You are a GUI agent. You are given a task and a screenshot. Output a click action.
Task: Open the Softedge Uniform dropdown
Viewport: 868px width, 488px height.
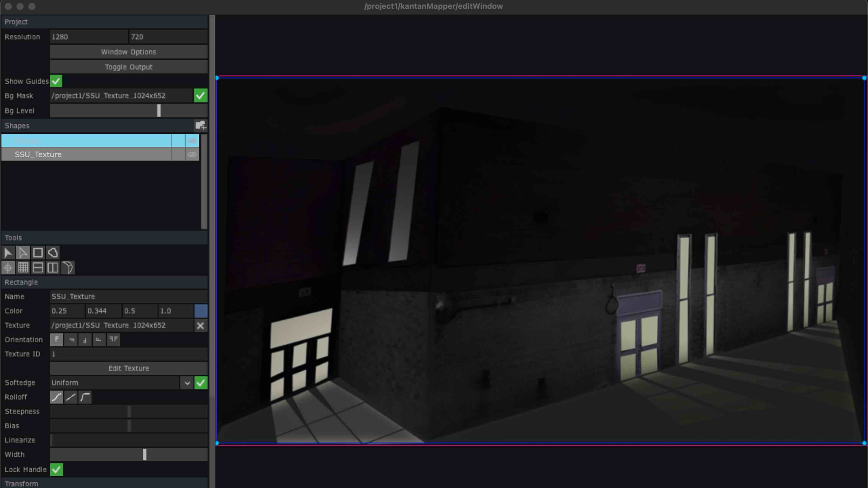[187, 383]
